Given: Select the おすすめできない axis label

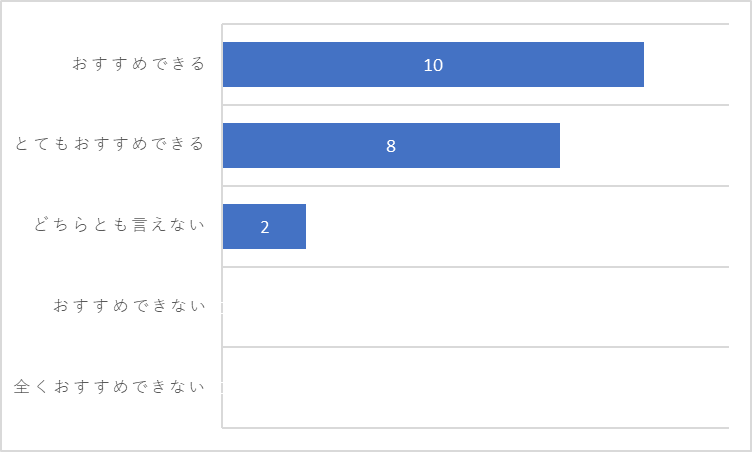Looking at the screenshot, I should (x=129, y=306).
